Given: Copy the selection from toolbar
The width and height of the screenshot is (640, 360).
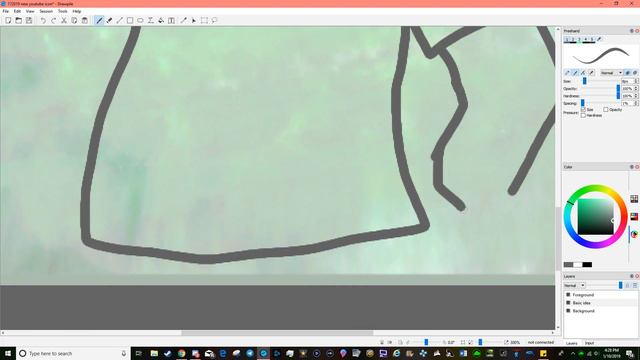Looking at the screenshot, I should (x=74, y=20).
